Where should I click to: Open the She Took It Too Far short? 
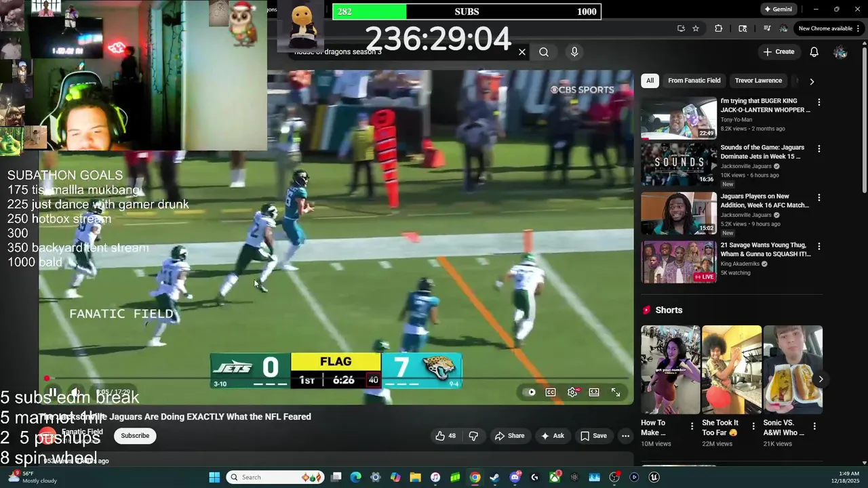[732, 370]
